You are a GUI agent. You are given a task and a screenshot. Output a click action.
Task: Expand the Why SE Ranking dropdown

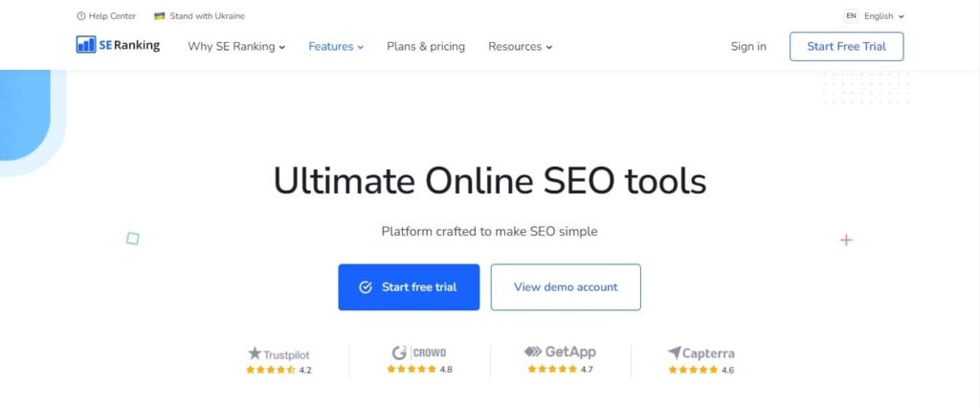point(236,46)
